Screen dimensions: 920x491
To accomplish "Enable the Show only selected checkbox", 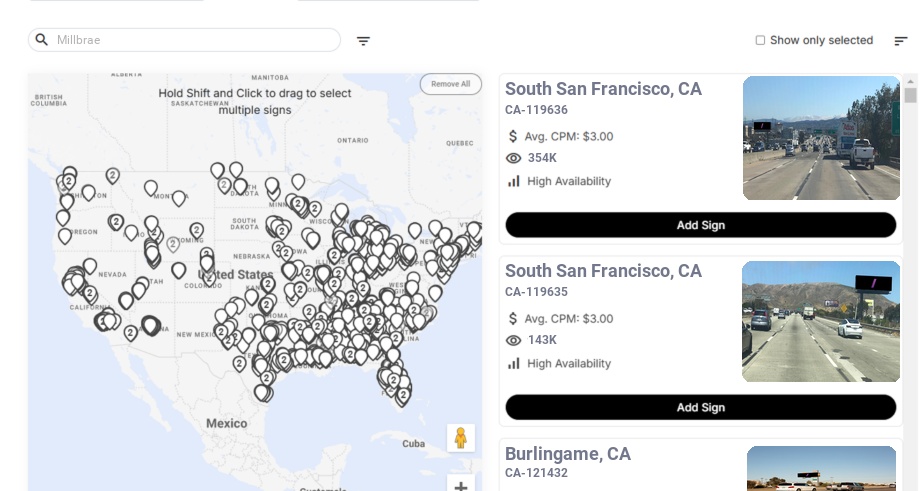I will [760, 40].
